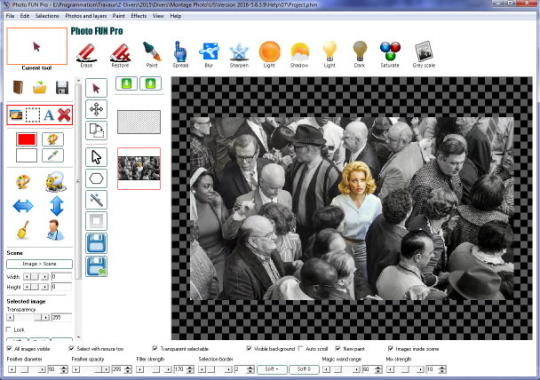Click the red foreground color swatch
Screen dimensions: 540x380
(x=27, y=139)
